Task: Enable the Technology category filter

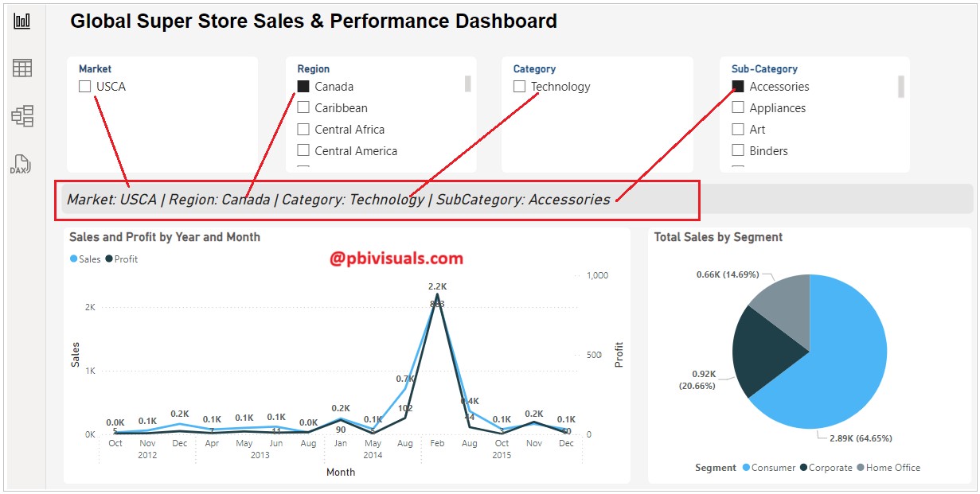Action: (x=520, y=86)
